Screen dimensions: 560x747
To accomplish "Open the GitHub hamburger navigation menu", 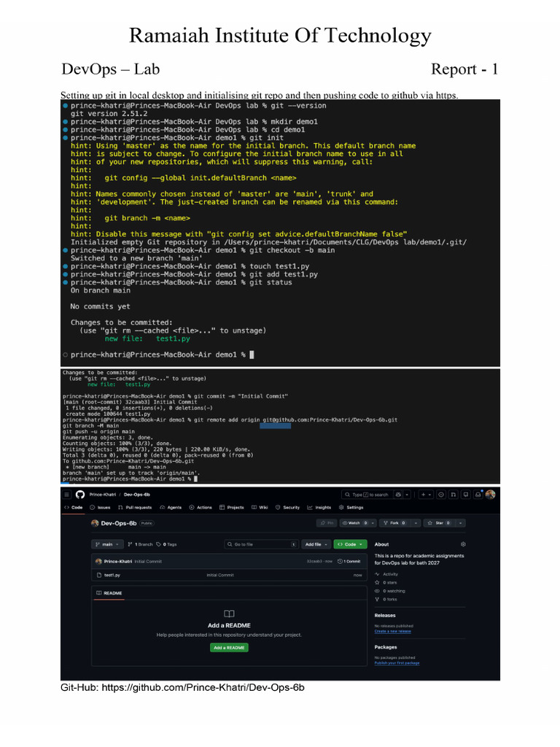I will 67,495.
